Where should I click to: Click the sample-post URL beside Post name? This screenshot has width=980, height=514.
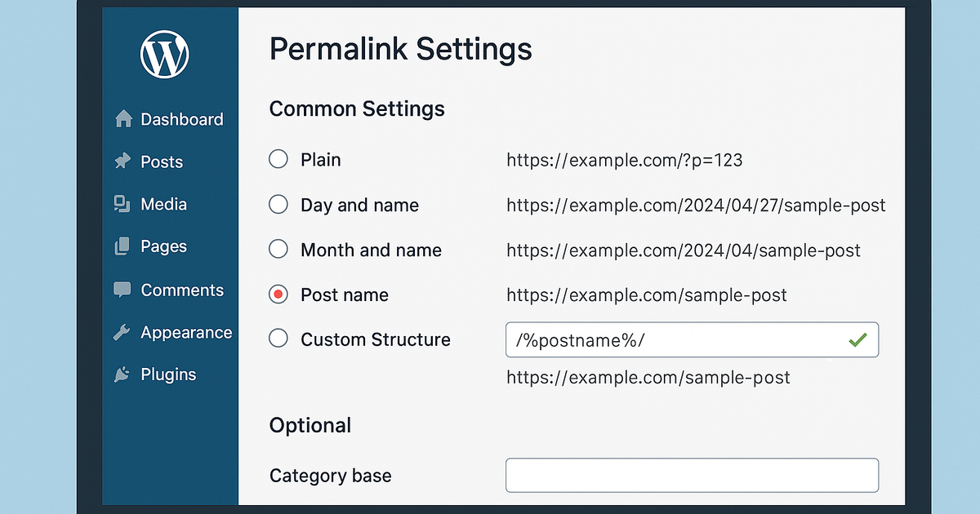click(646, 295)
